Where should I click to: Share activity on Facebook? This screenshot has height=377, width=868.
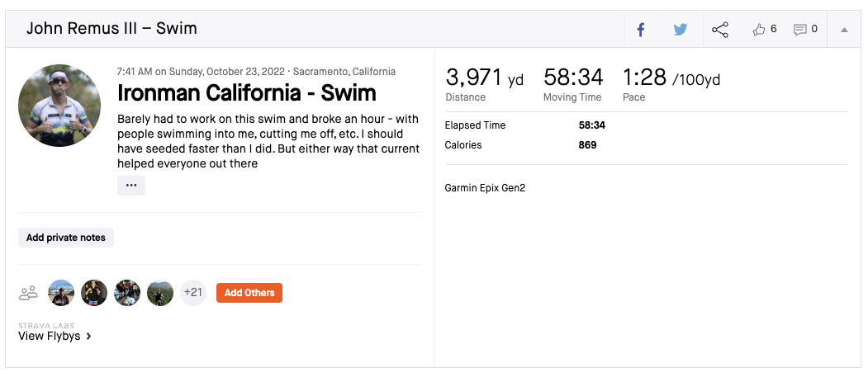tap(641, 30)
